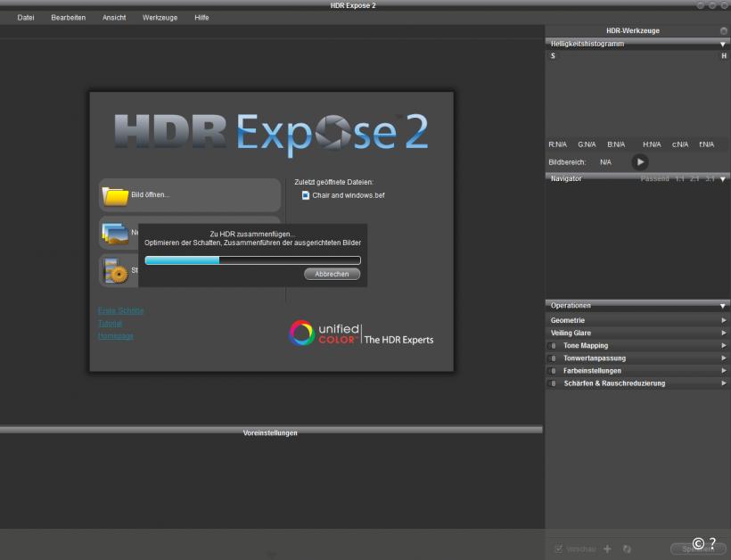Expand the Veiling Glare section arrow

click(724, 333)
